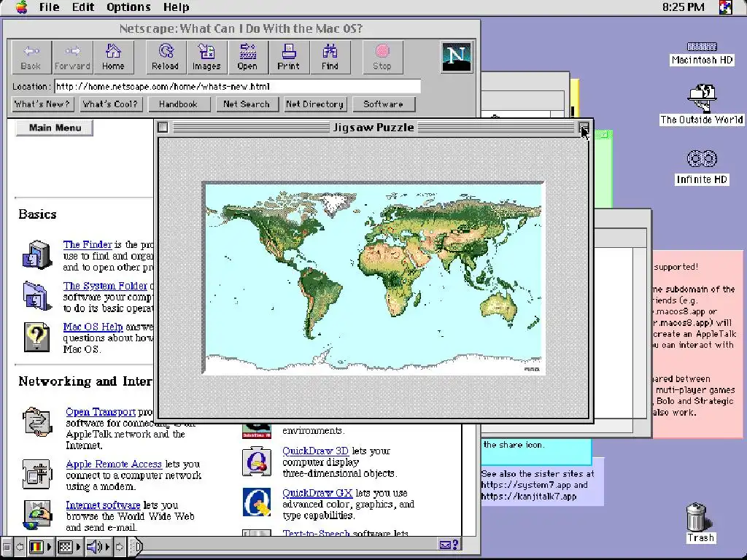Click the Netscape N logo

457,57
